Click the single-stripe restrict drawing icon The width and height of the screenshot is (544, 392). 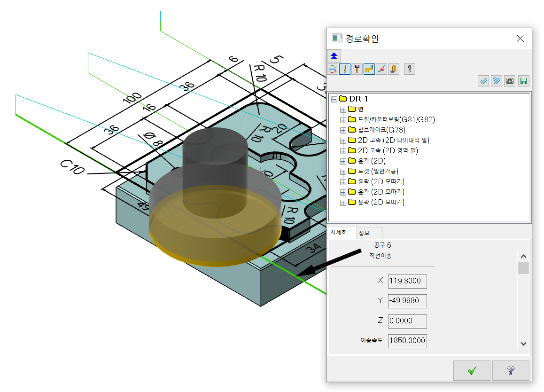[483, 81]
